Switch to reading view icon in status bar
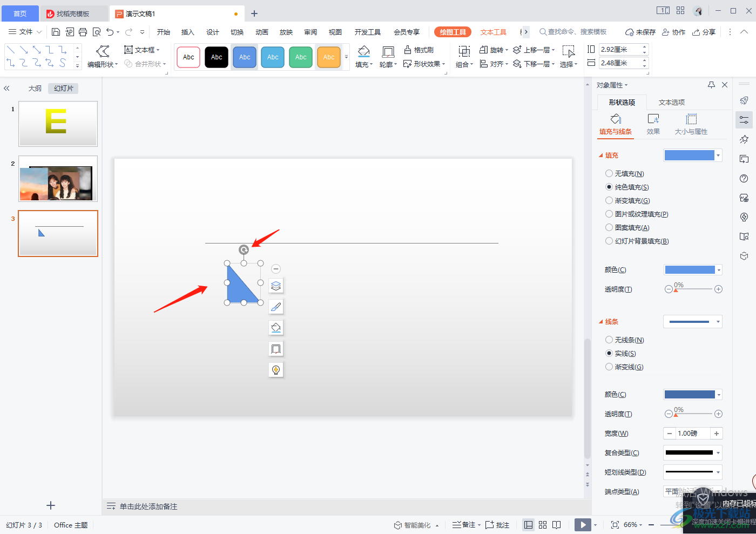Screen dimensions: 756x534 557,525
